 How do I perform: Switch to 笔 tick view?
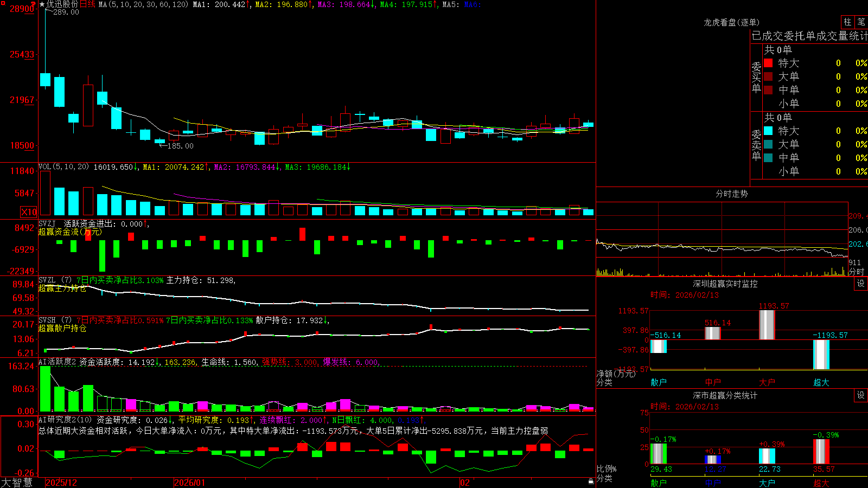[x=861, y=22]
